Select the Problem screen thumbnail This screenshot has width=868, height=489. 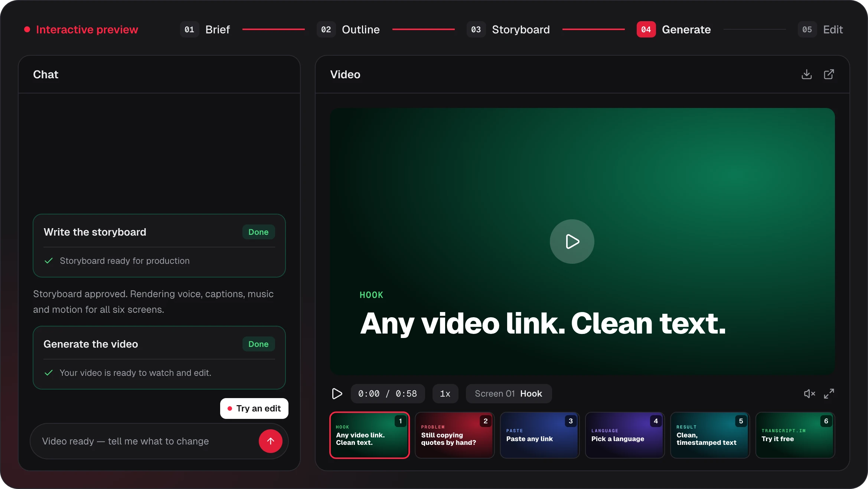coord(454,435)
